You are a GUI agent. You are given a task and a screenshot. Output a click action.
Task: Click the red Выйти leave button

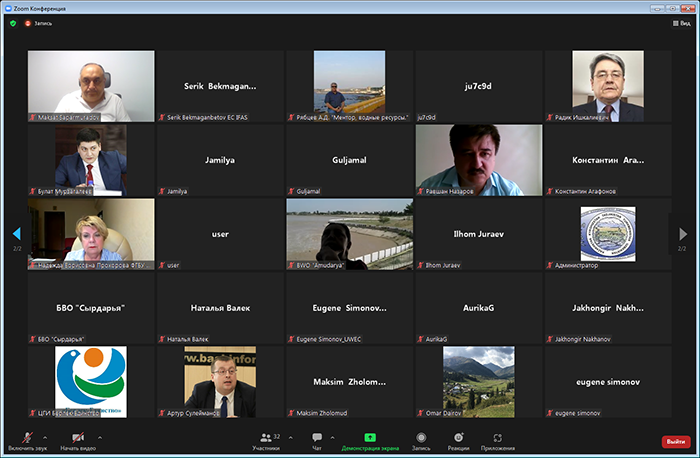[x=676, y=441]
